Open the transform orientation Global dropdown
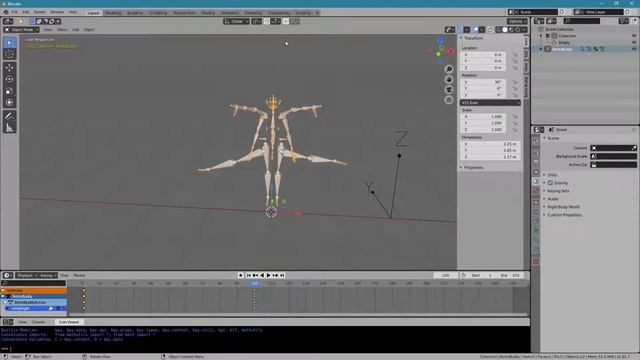 pyautogui.click(x=236, y=21)
